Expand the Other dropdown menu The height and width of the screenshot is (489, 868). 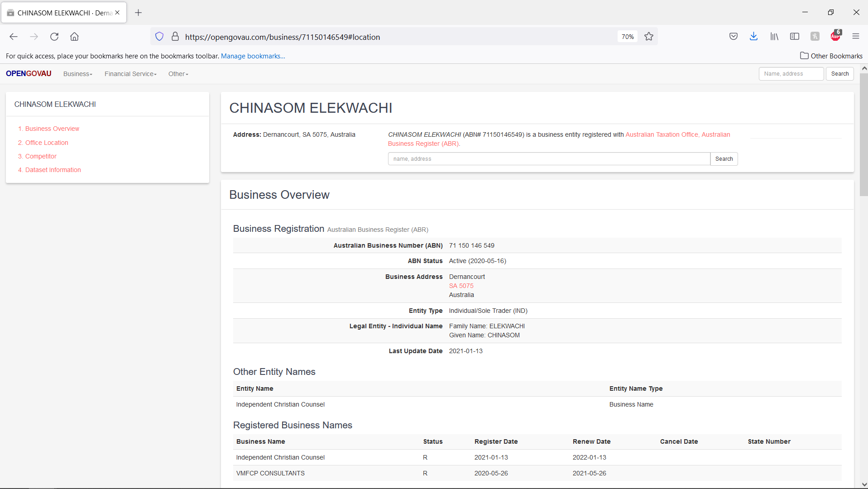(x=178, y=74)
